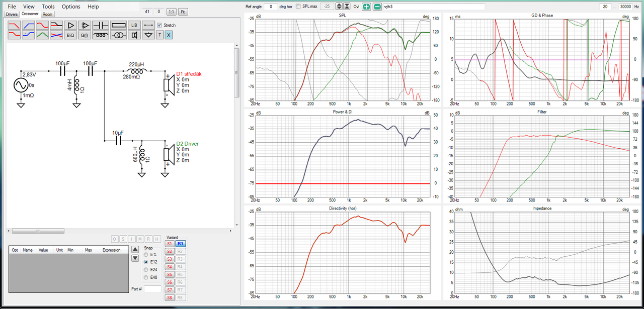Add a red low-pass filter block

(15, 25)
